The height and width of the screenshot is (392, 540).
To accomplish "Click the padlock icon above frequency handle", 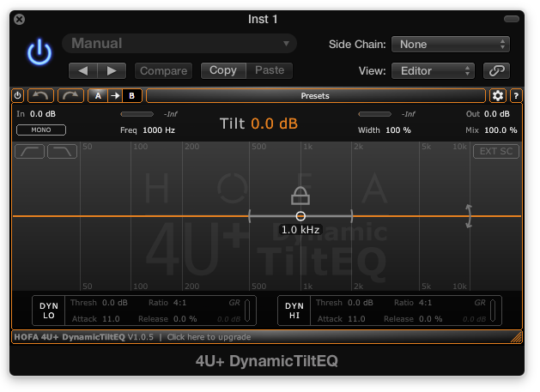I will click(x=300, y=195).
